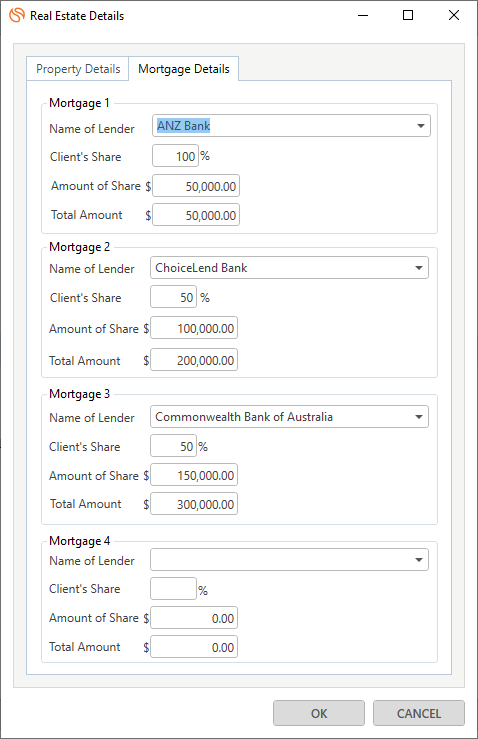Screen dimensions: 478x739
Task: Click Mortgage 3 Client's Share percentage field
Action: tap(173, 446)
